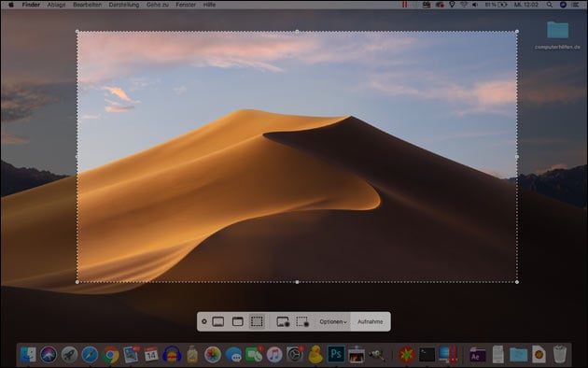588x368 pixels.
Task: Open the Ablage menu
Action: (56, 5)
